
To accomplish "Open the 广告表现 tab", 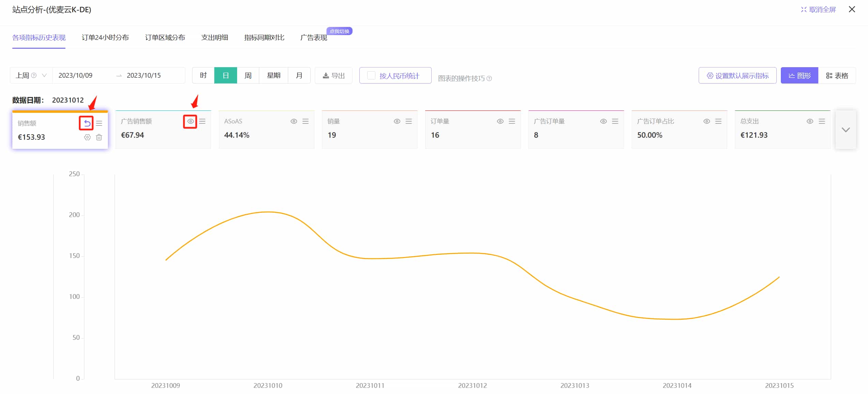I will (x=314, y=37).
